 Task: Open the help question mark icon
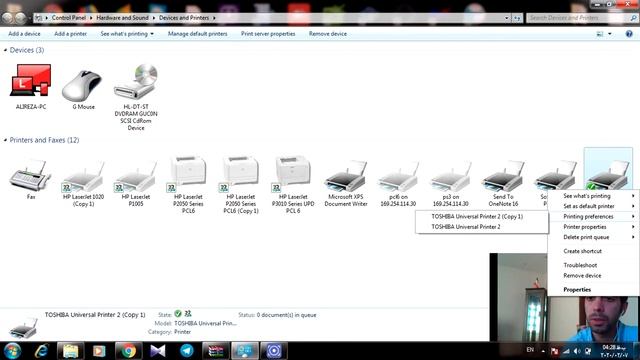tap(629, 34)
